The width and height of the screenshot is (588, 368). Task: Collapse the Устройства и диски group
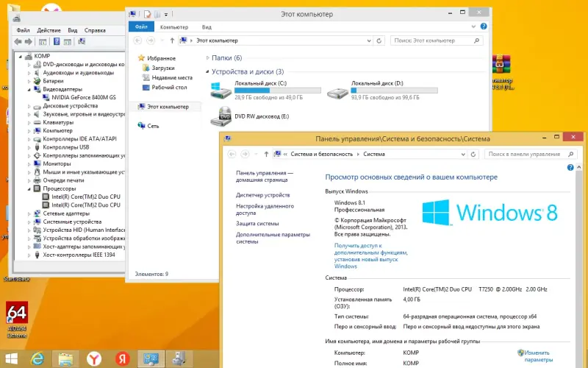coord(207,71)
